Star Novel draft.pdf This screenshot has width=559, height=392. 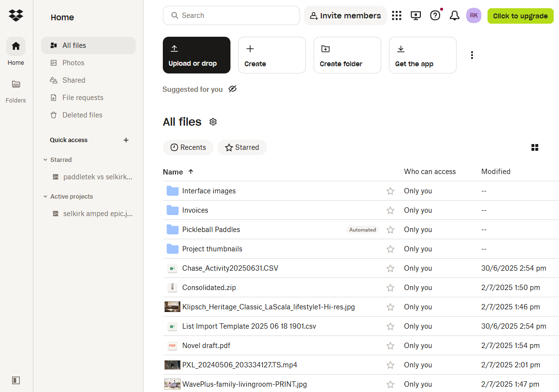coord(390,346)
